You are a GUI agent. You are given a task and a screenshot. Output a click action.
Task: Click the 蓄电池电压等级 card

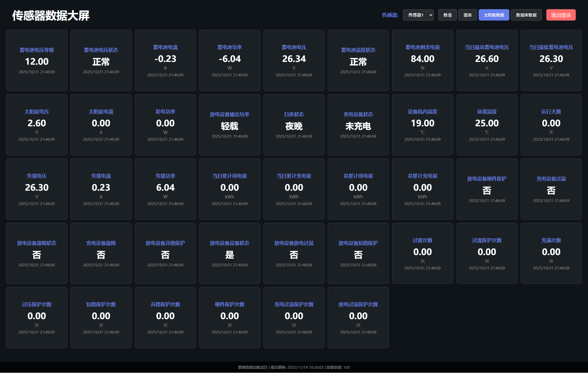coord(37,60)
